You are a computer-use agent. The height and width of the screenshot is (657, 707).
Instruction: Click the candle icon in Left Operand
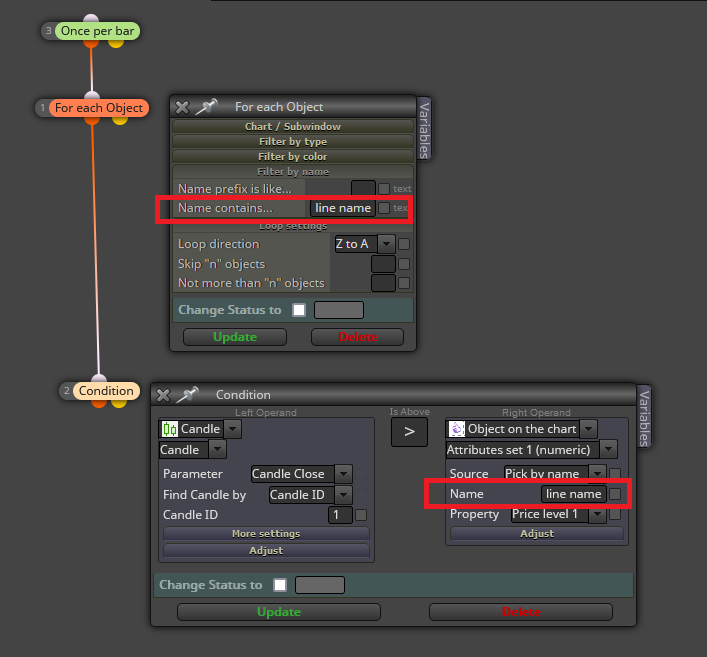[x=170, y=429]
